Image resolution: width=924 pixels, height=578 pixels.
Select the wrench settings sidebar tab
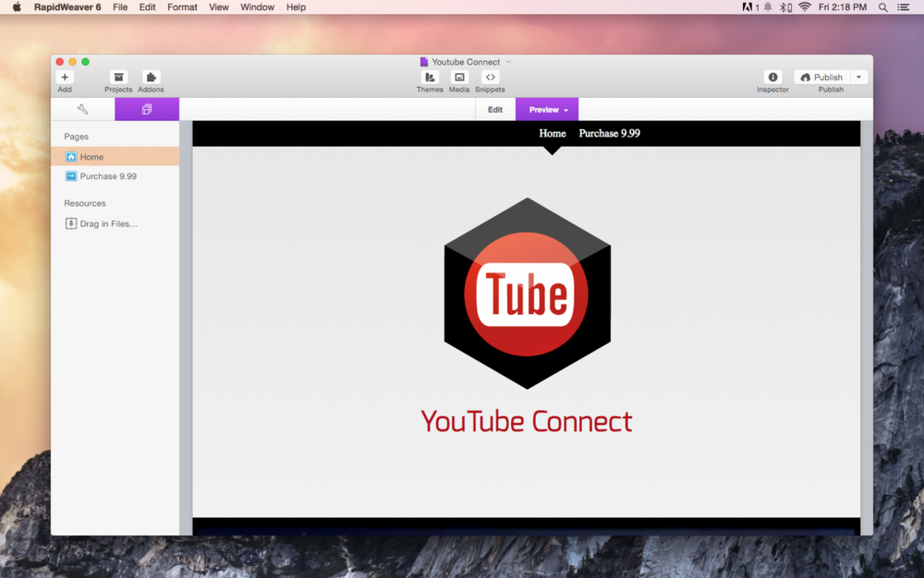[x=82, y=110]
